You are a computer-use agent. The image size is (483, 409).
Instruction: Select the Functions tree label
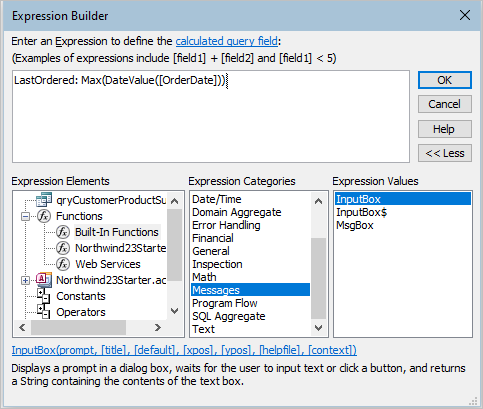pyautogui.click(x=79, y=216)
